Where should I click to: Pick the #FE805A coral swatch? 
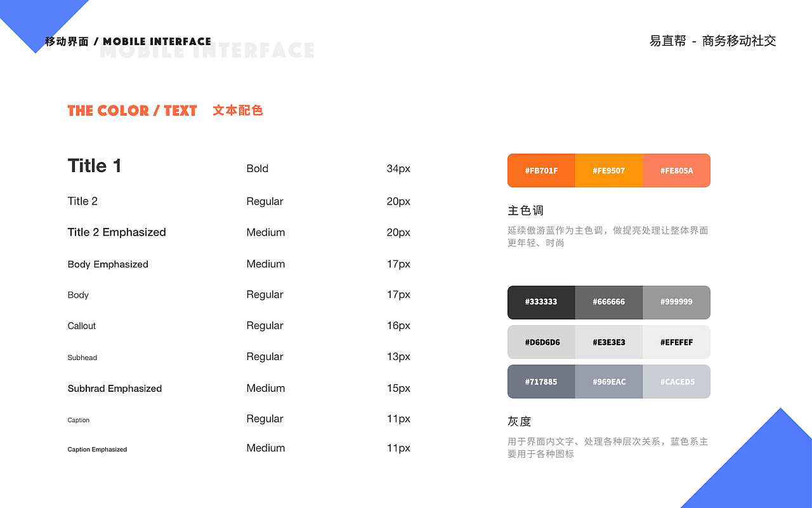click(x=676, y=170)
